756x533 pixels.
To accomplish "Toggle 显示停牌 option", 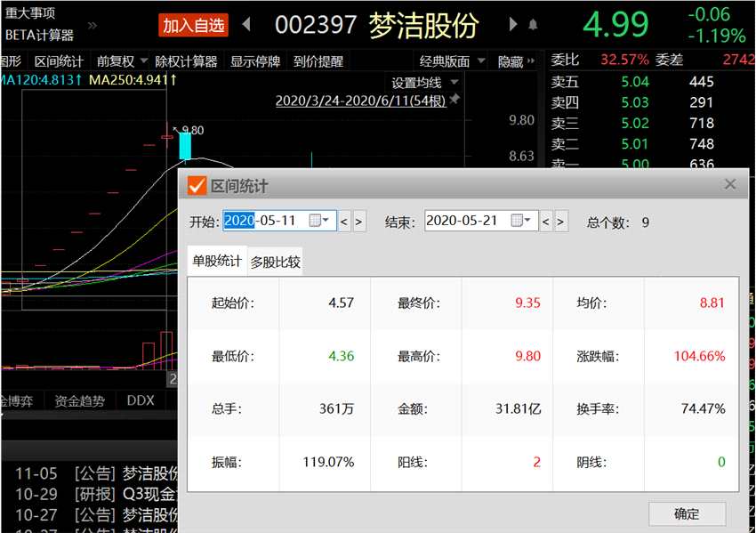I will 255,61.
